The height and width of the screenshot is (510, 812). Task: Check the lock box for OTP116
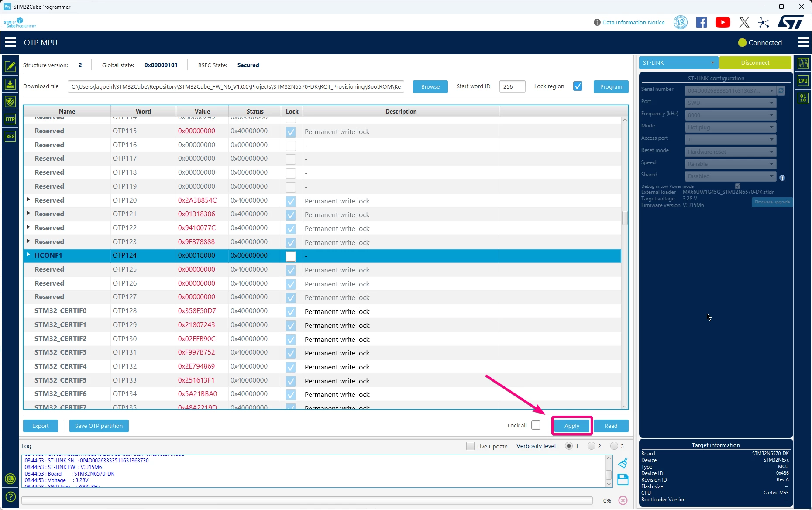291,145
